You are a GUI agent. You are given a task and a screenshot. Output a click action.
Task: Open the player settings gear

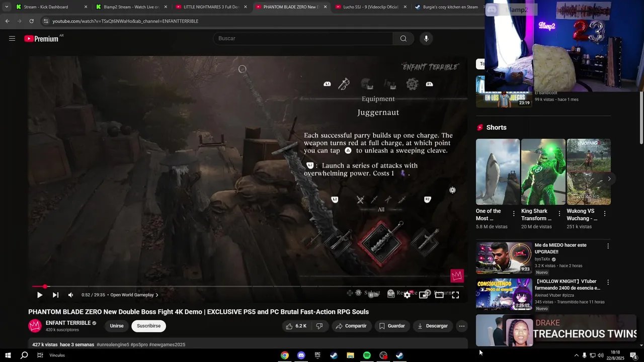[x=407, y=295]
